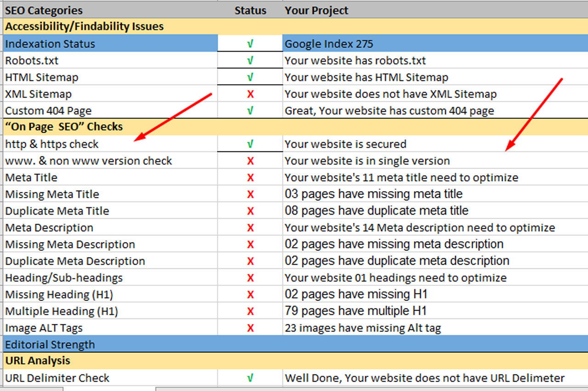Click the Google Index 275 cell
The height and width of the screenshot is (391, 588).
tap(329, 44)
